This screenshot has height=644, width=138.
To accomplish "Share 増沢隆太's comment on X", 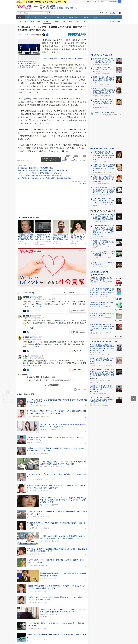I will pyautogui.click(x=24, y=311).
